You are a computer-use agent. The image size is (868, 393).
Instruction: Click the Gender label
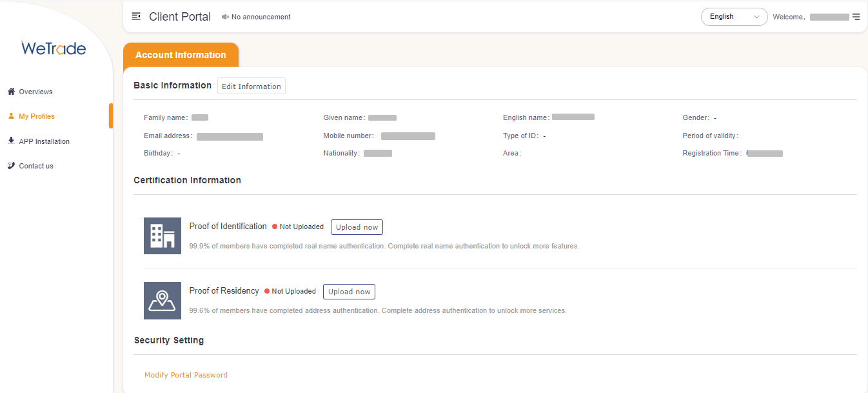(696, 117)
